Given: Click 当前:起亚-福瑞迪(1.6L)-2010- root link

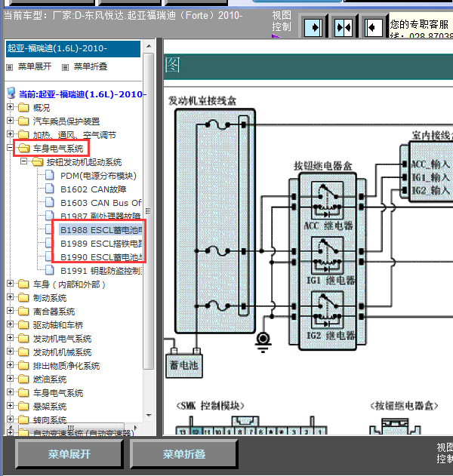Looking at the screenshot, I should coord(82,94).
